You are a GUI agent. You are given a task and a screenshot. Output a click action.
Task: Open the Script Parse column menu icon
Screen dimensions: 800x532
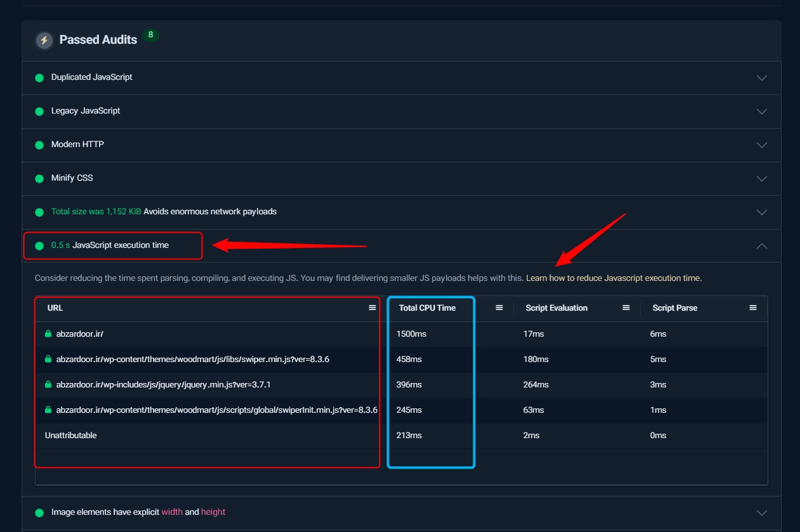[753, 308]
